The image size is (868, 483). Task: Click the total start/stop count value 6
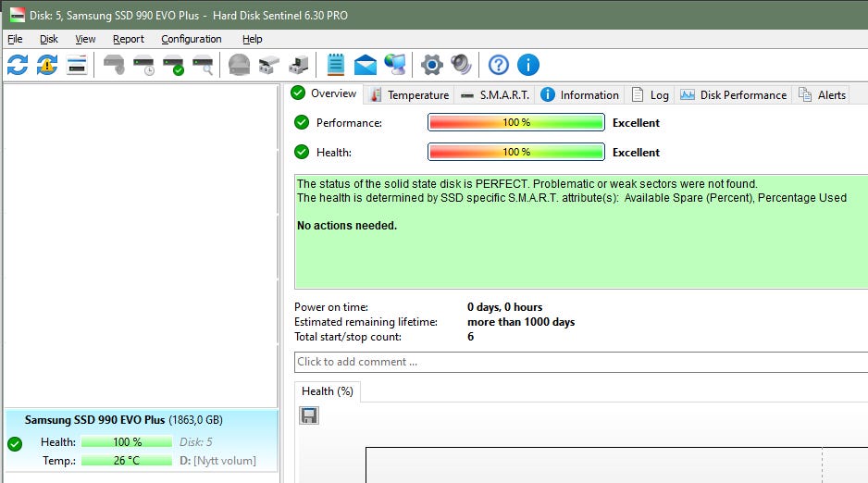470,337
